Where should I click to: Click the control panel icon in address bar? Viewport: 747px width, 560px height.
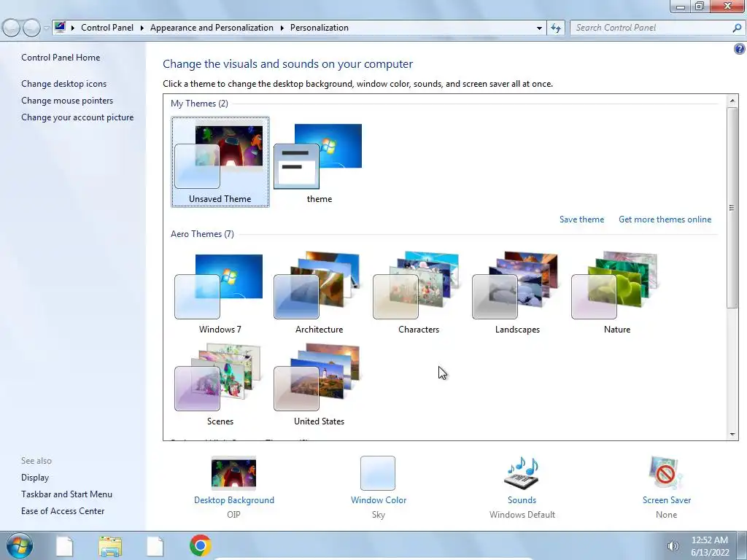pyautogui.click(x=60, y=27)
